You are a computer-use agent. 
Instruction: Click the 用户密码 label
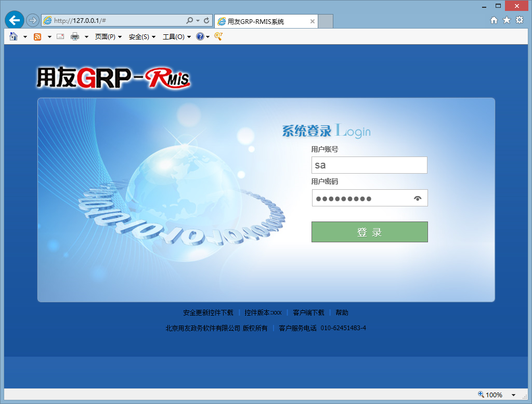click(x=325, y=181)
